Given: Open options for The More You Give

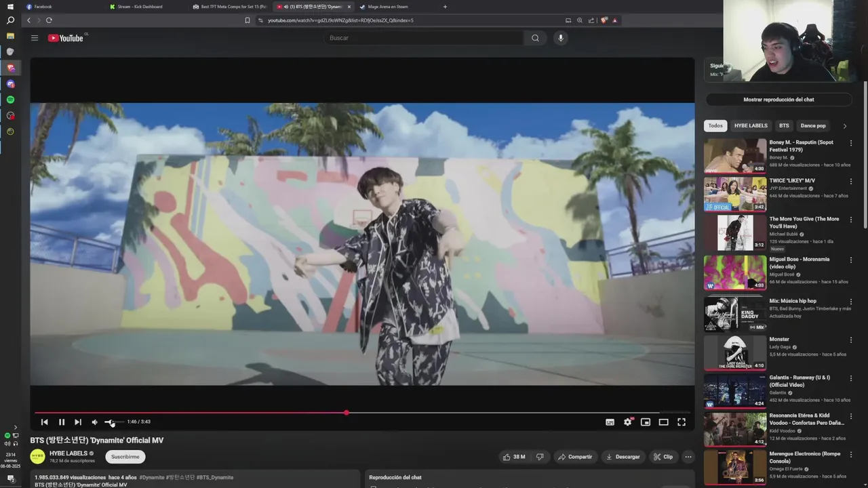Looking at the screenshot, I should (850, 220).
